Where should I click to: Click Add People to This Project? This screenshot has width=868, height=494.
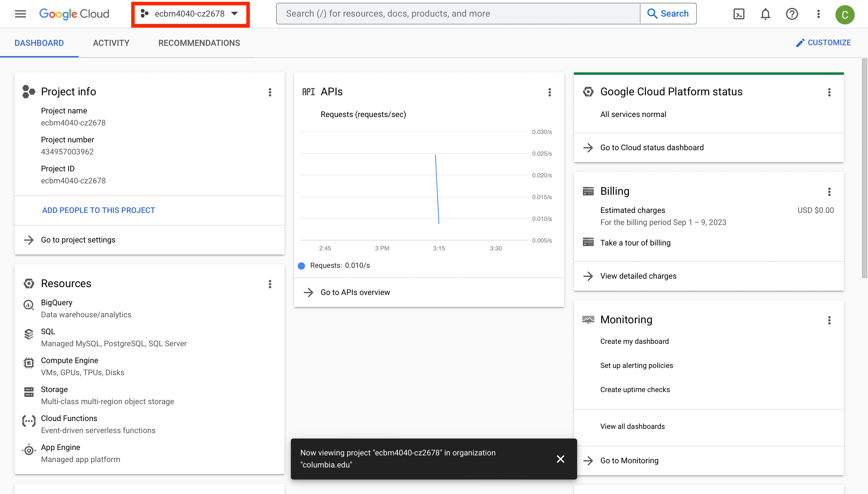pyautogui.click(x=98, y=211)
